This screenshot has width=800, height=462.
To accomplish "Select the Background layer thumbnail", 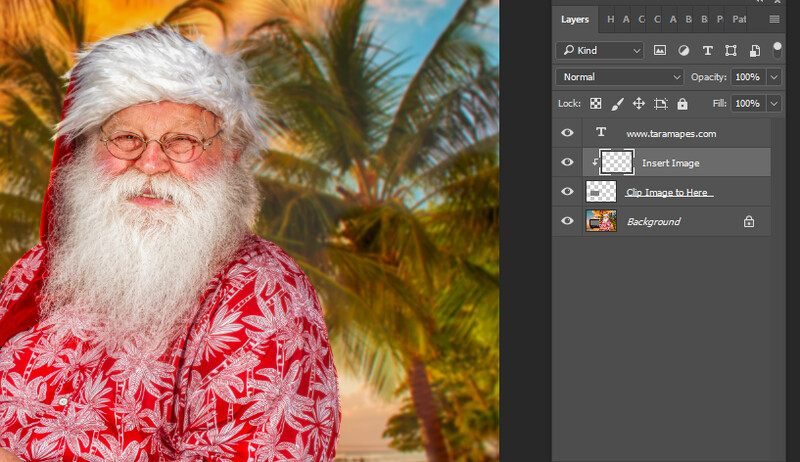I will pos(601,221).
